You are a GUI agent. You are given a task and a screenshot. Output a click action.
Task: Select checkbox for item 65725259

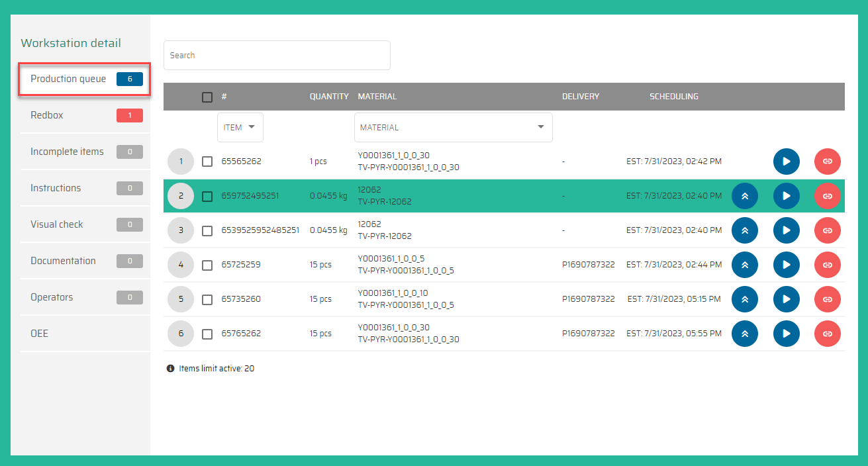coord(207,265)
